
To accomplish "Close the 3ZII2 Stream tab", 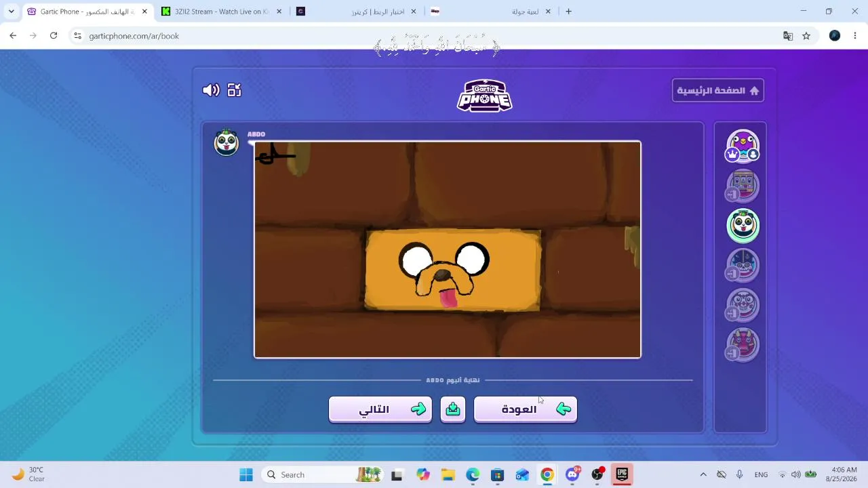I will [279, 12].
